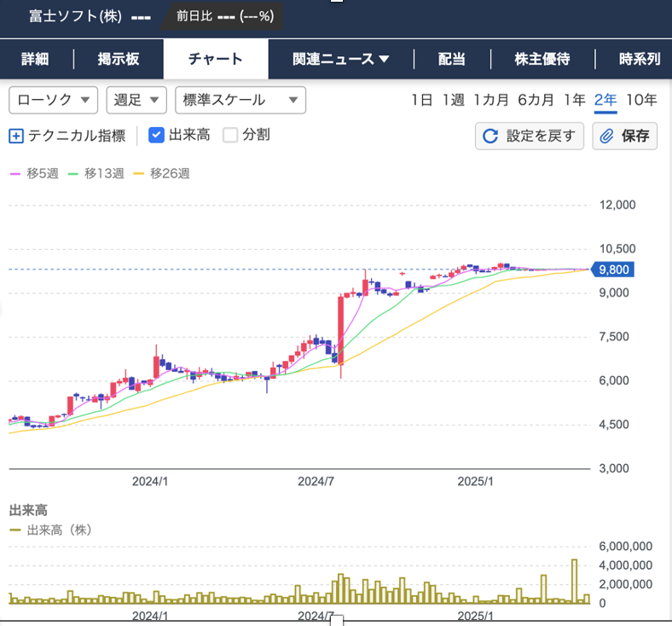The image size is (672, 626).
Task: Open the 標準スケール scale dropdown
Action: click(x=240, y=100)
